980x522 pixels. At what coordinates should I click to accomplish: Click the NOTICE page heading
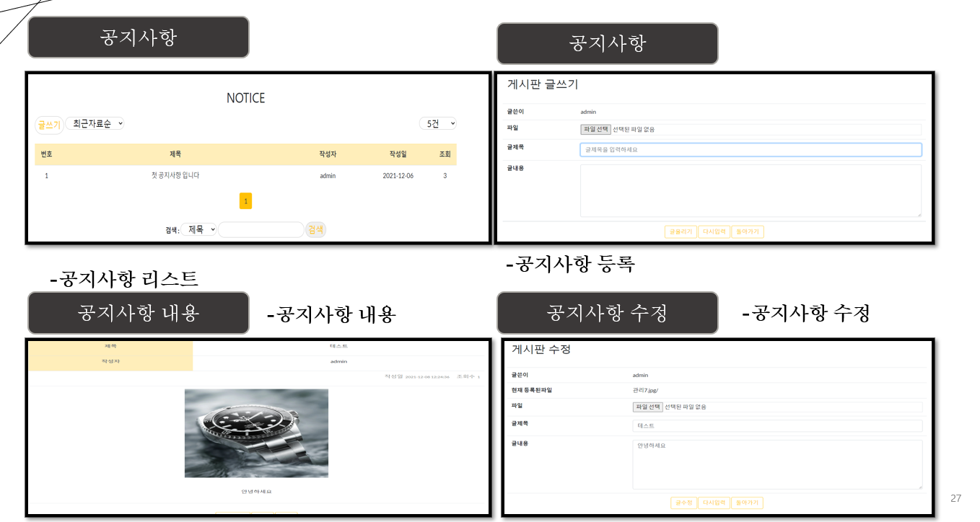coord(245,98)
